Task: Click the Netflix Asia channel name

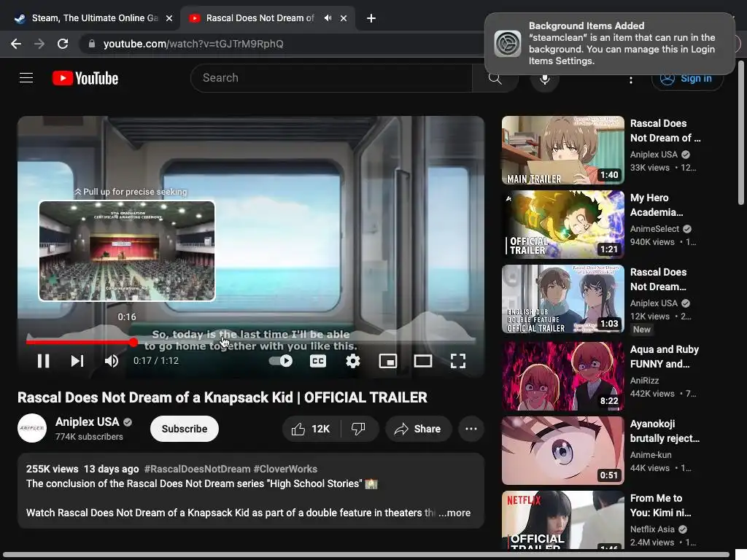Action: point(652,529)
